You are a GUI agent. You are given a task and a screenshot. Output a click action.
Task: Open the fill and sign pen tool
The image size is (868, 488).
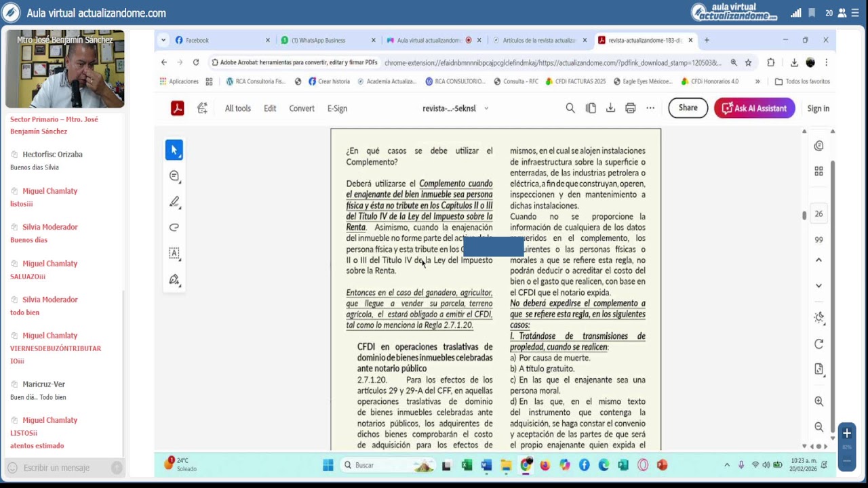click(174, 279)
